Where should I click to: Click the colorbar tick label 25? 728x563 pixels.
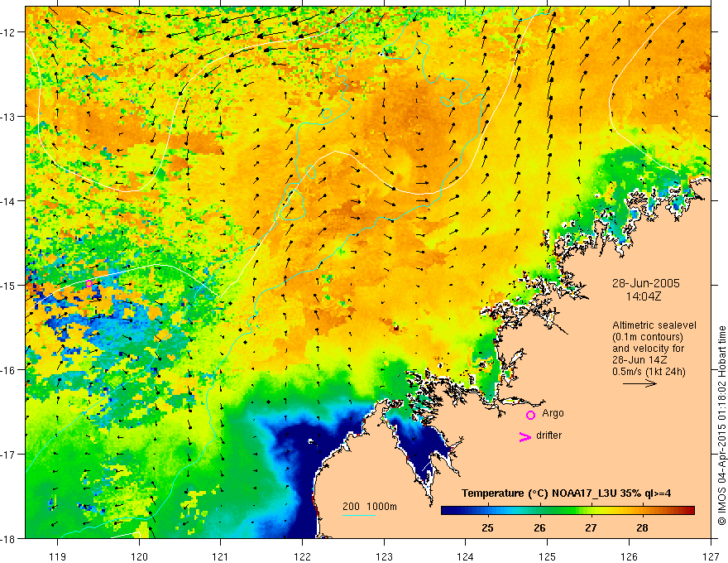pyautogui.click(x=487, y=527)
